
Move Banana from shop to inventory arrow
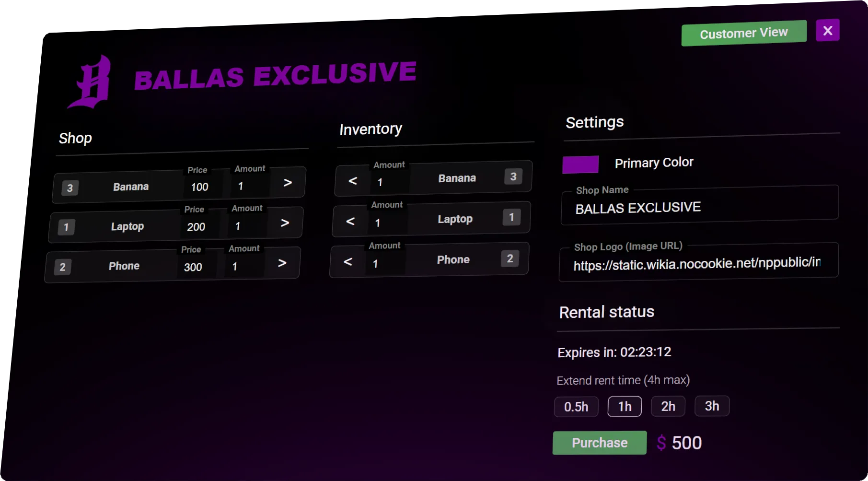tap(288, 183)
